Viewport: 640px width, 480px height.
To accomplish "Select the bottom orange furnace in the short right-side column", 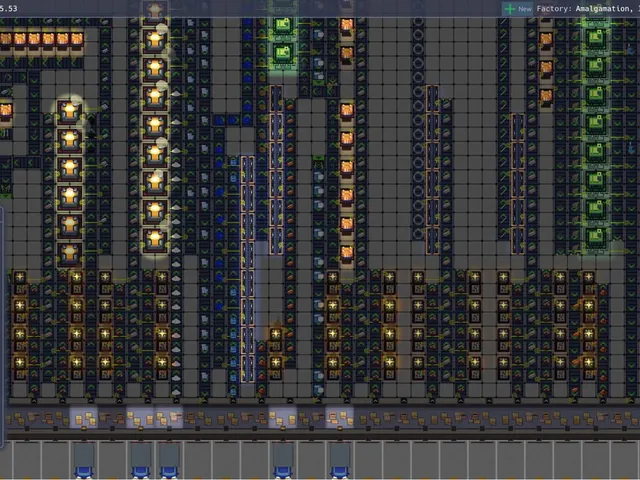I will click(x=546, y=97).
